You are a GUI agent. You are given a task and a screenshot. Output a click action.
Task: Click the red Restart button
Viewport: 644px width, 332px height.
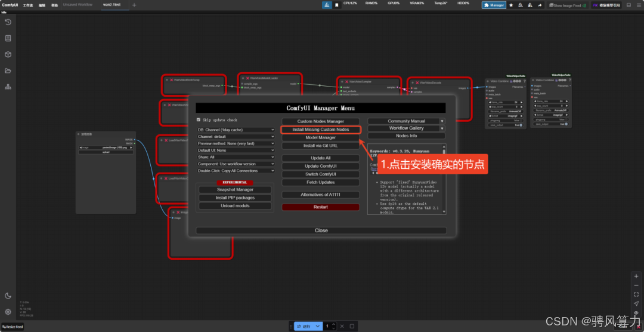tap(321, 207)
